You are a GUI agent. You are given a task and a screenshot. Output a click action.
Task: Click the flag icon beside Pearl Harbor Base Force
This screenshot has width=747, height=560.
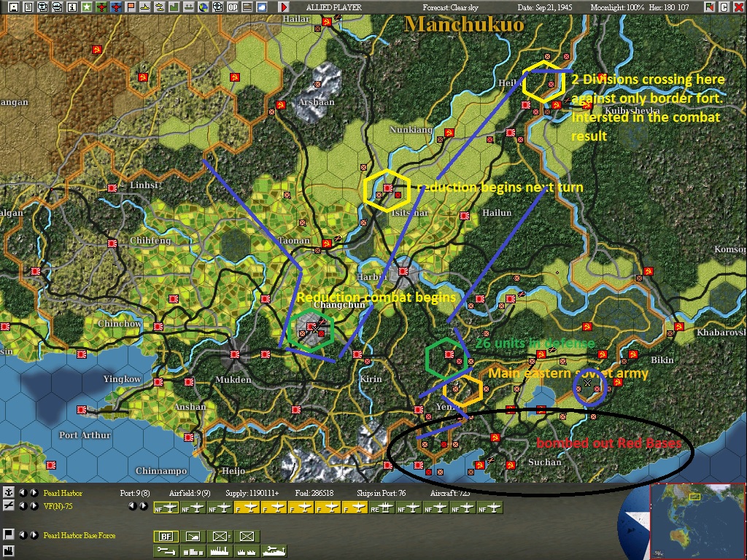coord(9,535)
